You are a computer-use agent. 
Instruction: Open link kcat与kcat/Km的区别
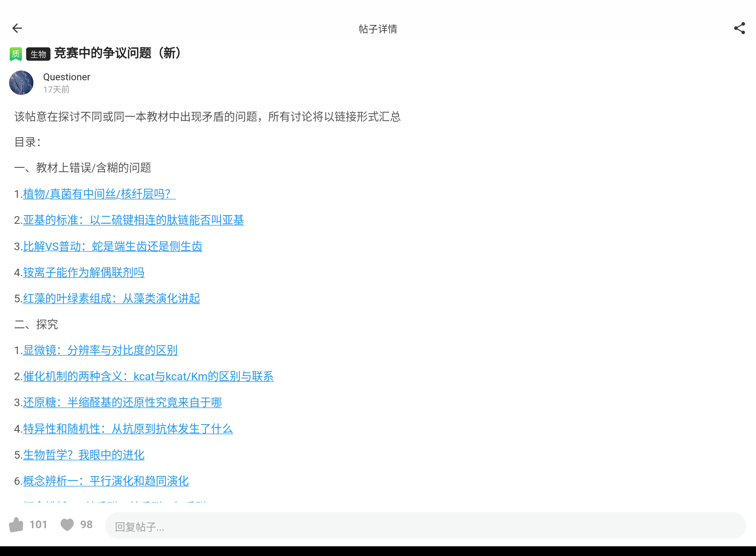tap(148, 376)
